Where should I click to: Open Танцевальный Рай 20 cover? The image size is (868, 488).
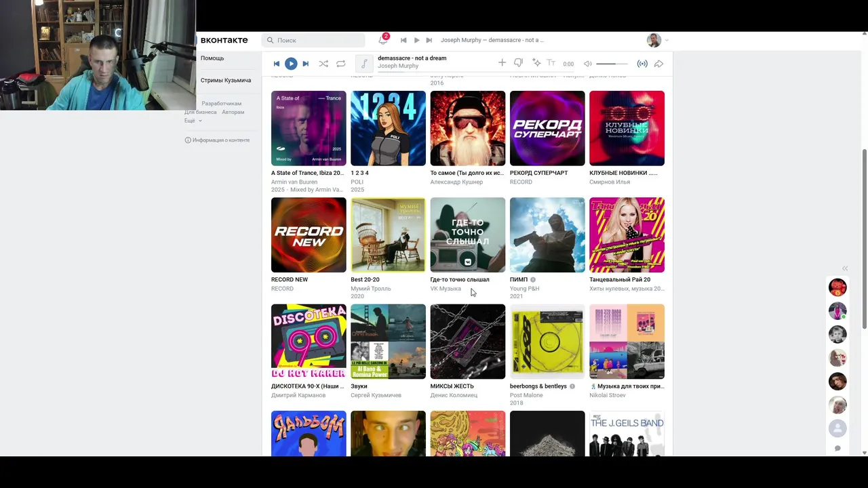[x=627, y=235]
